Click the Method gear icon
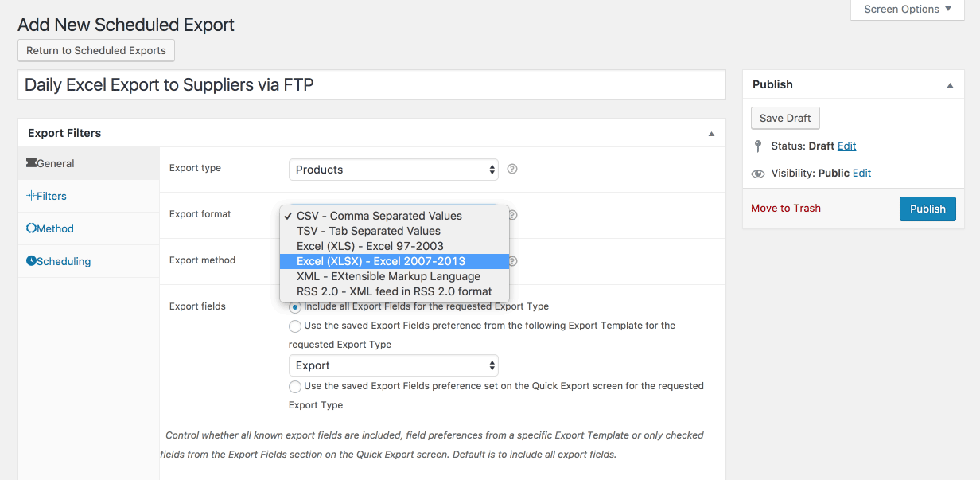The height and width of the screenshot is (480, 980). 31,228
